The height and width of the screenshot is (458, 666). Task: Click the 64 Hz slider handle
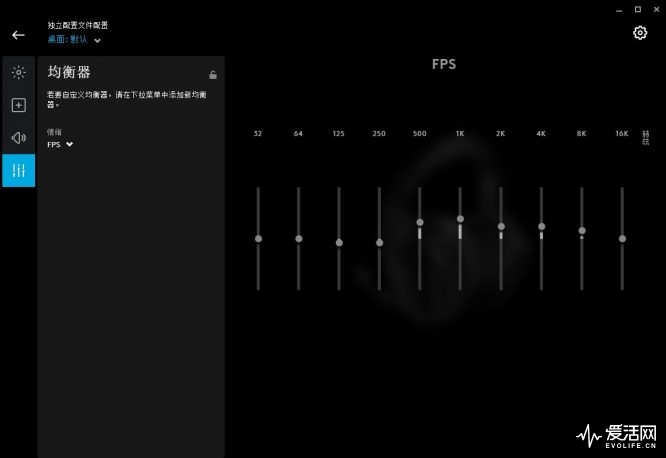point(299,239)
